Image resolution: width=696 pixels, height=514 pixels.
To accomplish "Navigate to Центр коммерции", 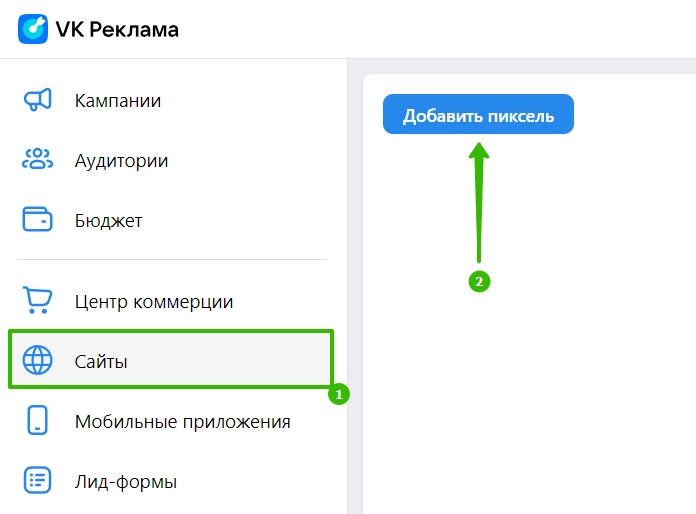I will [x=154, y=302].
